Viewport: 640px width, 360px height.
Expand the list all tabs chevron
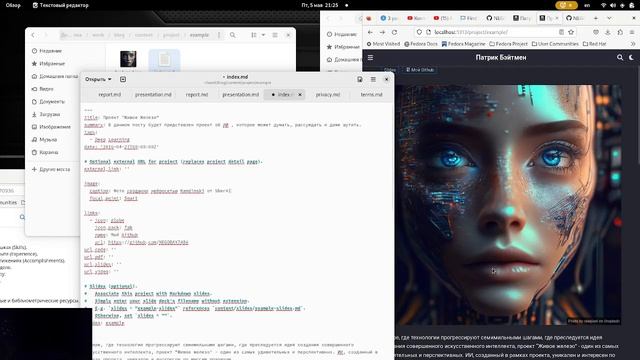[x=609, y=18]
